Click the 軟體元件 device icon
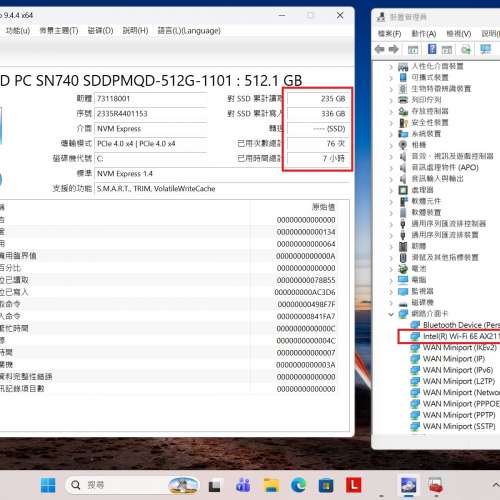The width and height of the screenshot is (500, 500). click(403, 201)
